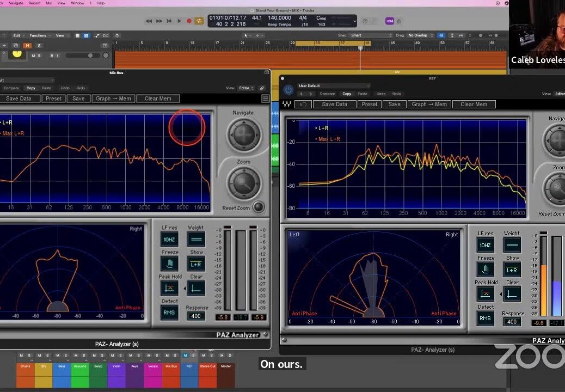Click the playhead marker on the ruler
The width and height of the screenshot is (565, 392).
360,48
